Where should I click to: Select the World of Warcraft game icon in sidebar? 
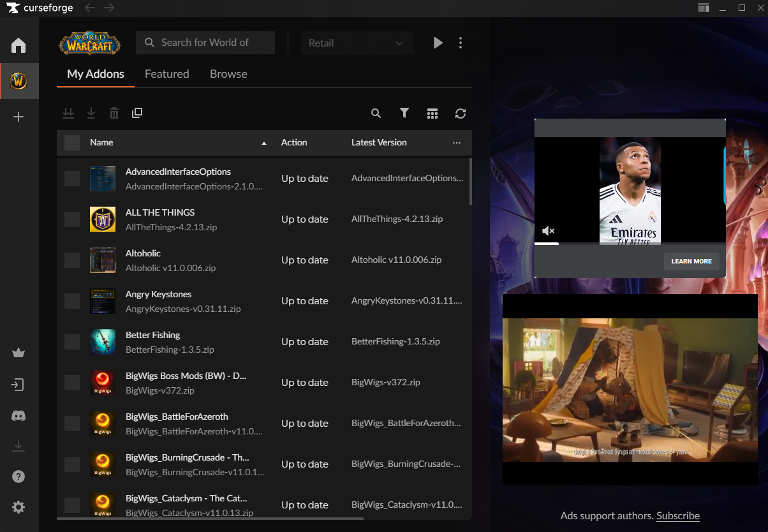tap(18, 81)
